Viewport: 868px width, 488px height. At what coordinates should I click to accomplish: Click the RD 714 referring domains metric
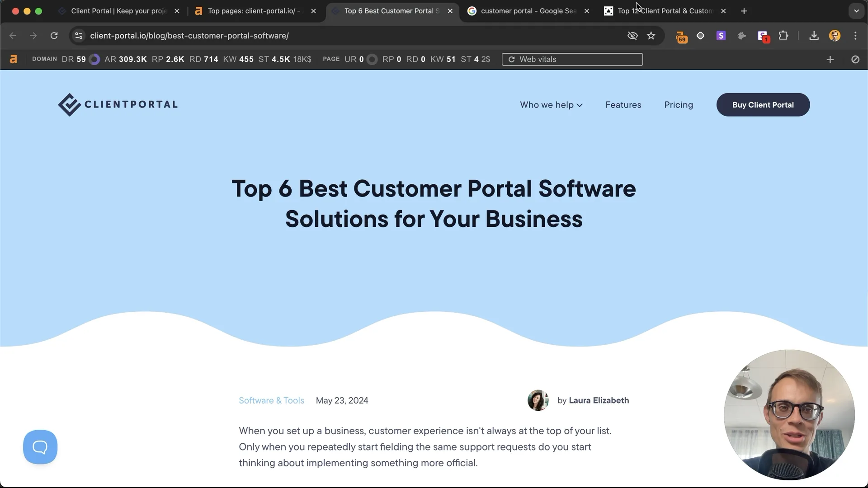(203, 59)
